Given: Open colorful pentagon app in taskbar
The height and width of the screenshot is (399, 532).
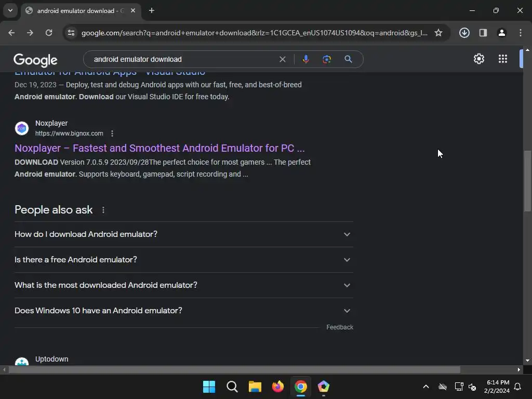Looking at the screenshot, I should [x=323, y=387].
